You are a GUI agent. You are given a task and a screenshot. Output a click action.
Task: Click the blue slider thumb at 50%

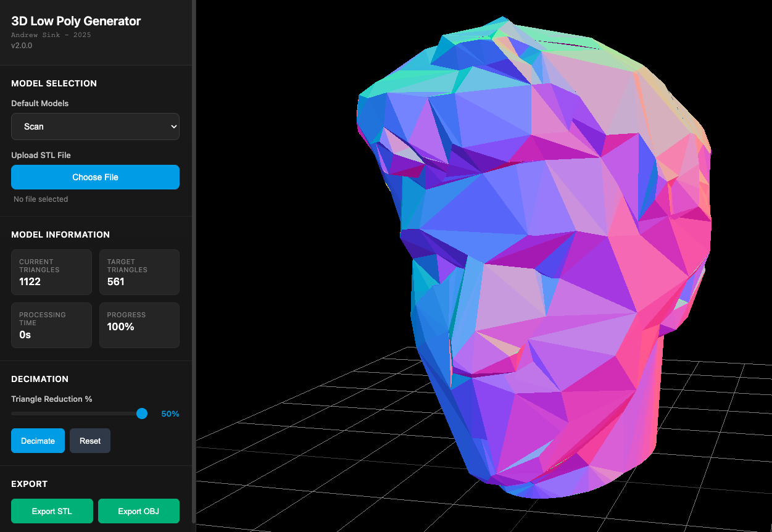(x=142, y=414)
